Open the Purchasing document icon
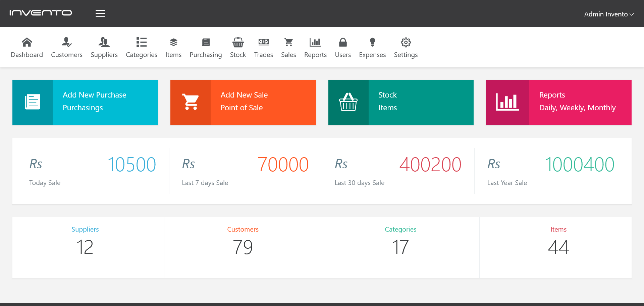644x306 pixels. (x=206, y=42)
